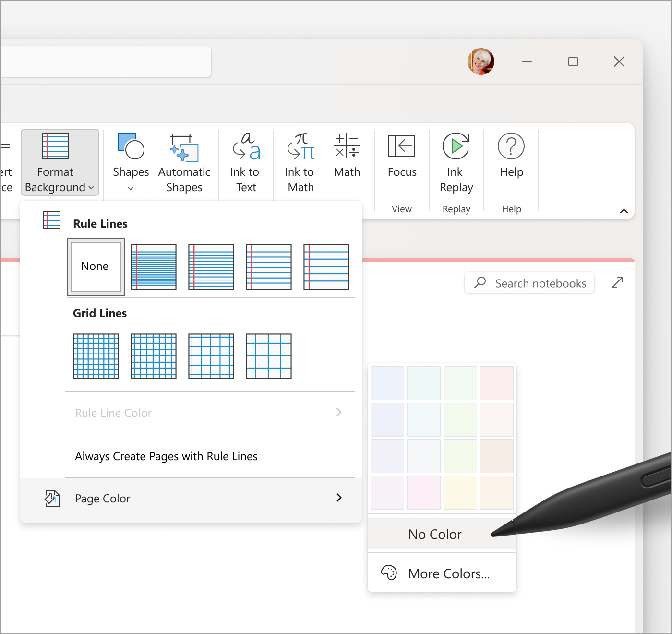Open the Format Background dropdown
Image resolution: width=672 pixels, height=634 pixels.
pyautogui.click(x=60, y=163)
